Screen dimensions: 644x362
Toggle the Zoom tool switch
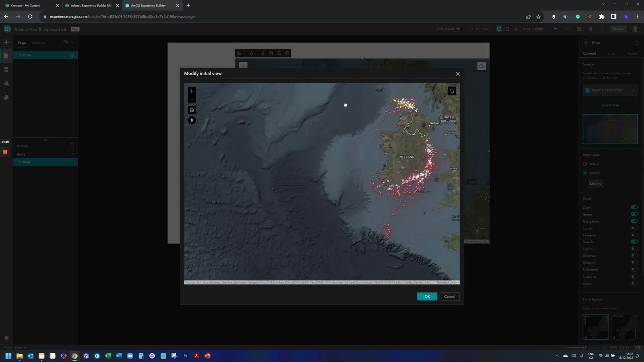(x=634, y=207)
